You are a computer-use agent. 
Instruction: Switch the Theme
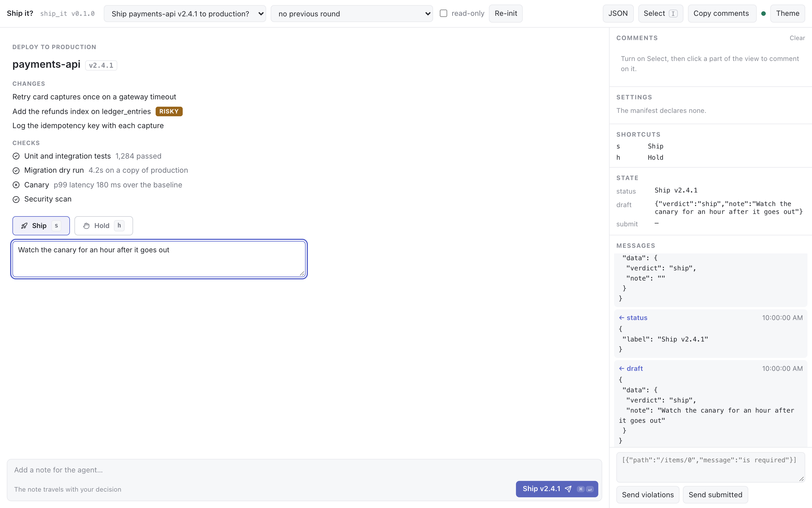(787, 14)
